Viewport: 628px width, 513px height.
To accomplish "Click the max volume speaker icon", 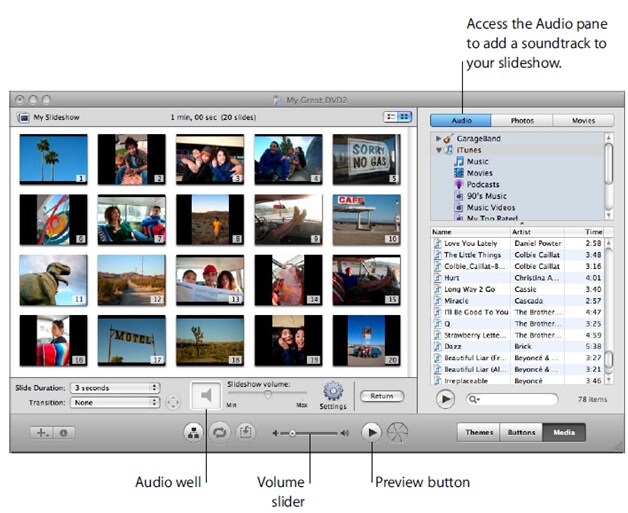I will point(344,433).
